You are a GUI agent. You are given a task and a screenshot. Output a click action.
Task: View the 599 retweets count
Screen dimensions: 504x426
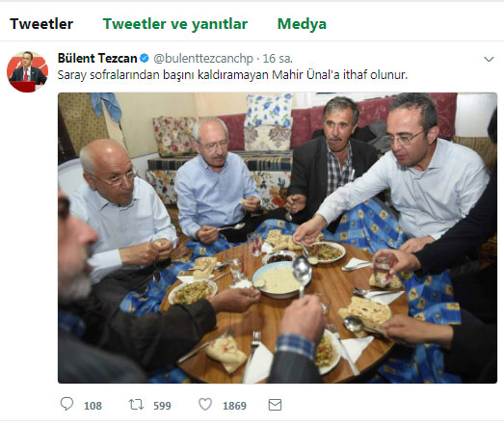coord(162,406)
